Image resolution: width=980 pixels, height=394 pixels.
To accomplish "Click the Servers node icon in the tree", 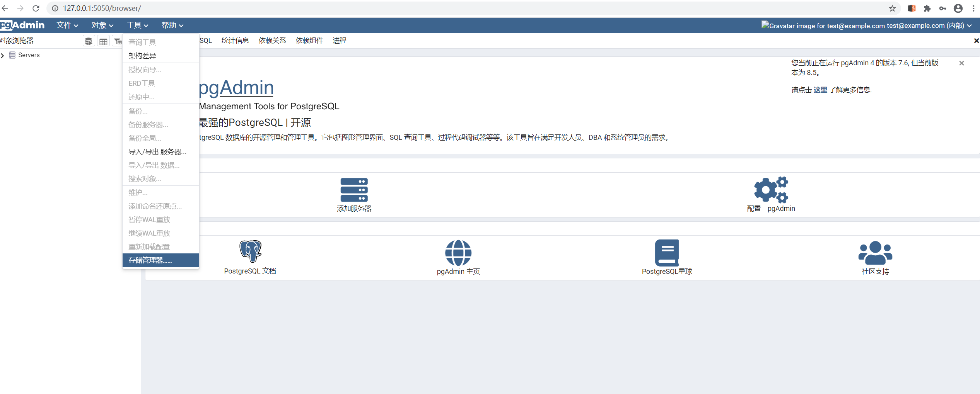I will [12, 55].
